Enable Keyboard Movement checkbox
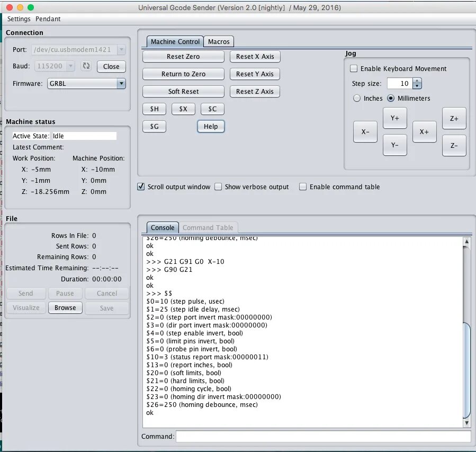476x452 pixels. pos(354,69)
